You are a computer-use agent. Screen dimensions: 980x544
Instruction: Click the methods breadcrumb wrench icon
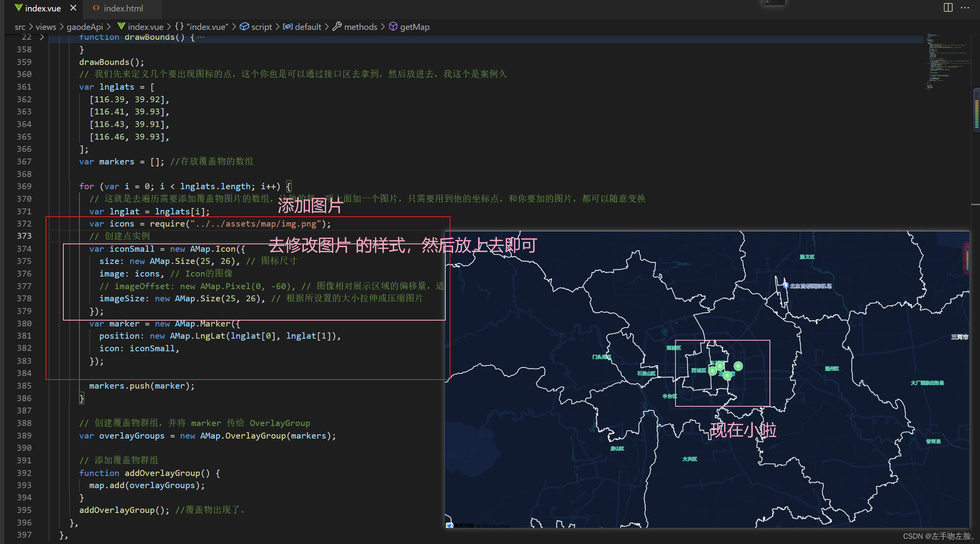click(337, 26)
